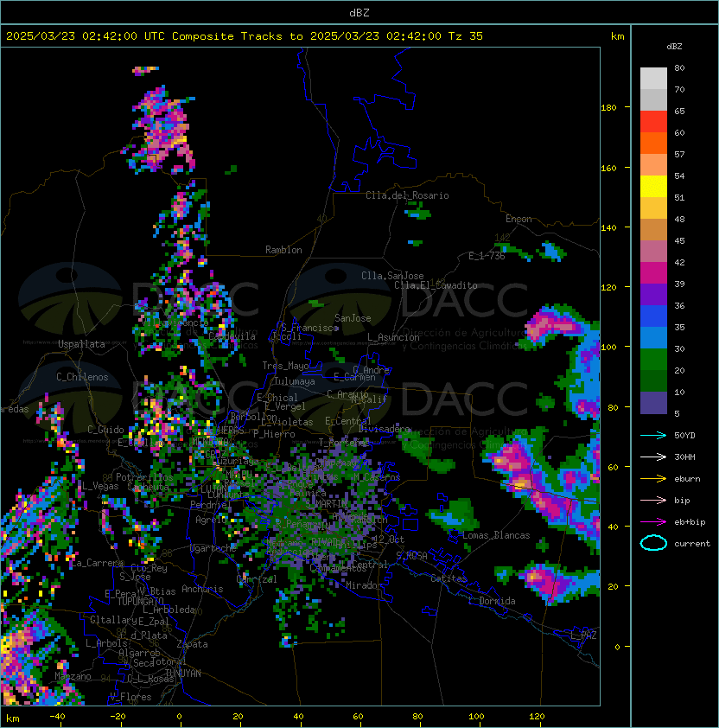Click the 'Lomas_Blancas' place label

coord(496,535)
